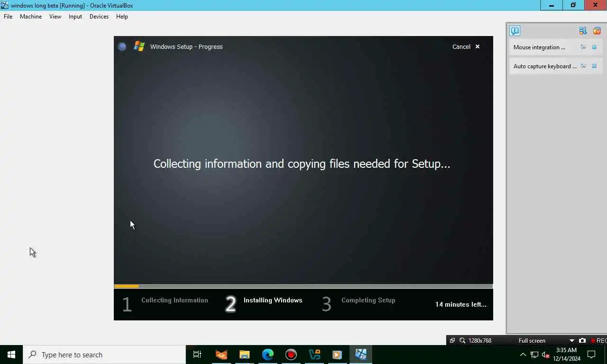Open the View menu
This screenshot has height=364, width=607.
55,17
